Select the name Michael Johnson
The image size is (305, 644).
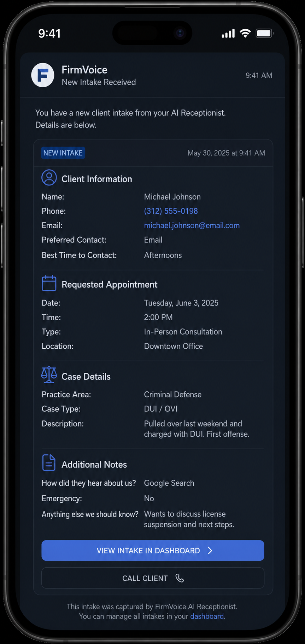172,197
